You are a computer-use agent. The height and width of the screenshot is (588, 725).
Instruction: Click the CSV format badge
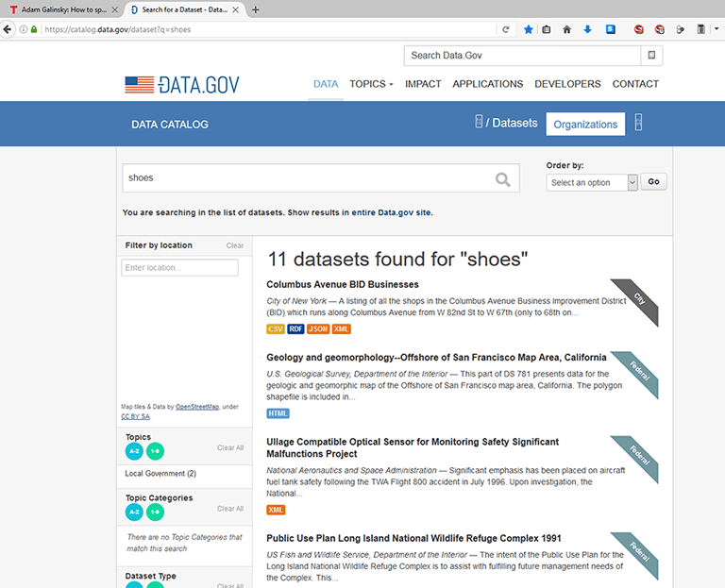(x=275, y=329)
